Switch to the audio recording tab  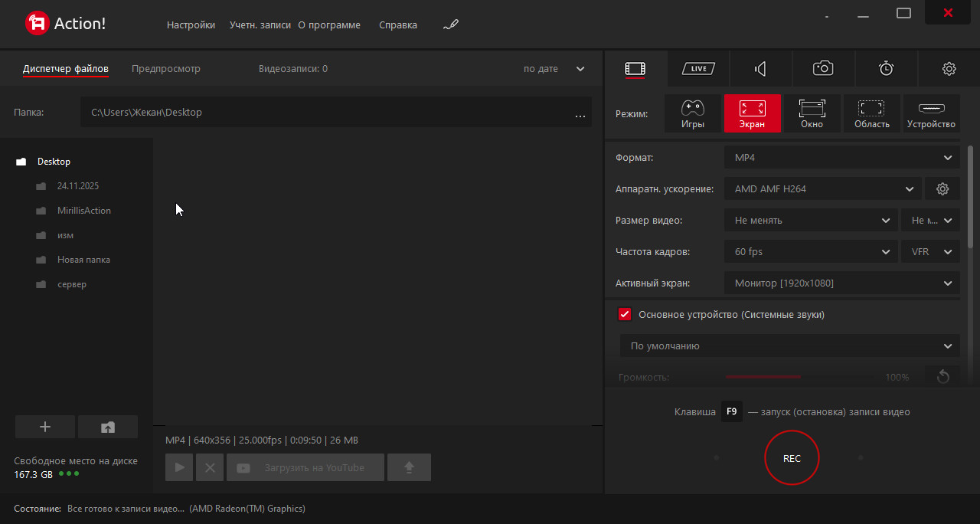coord(760,69)
